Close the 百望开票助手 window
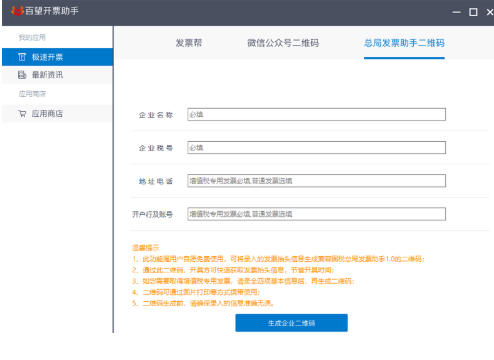The width and height of the screenshot is (494, 360). coord(490,12)
